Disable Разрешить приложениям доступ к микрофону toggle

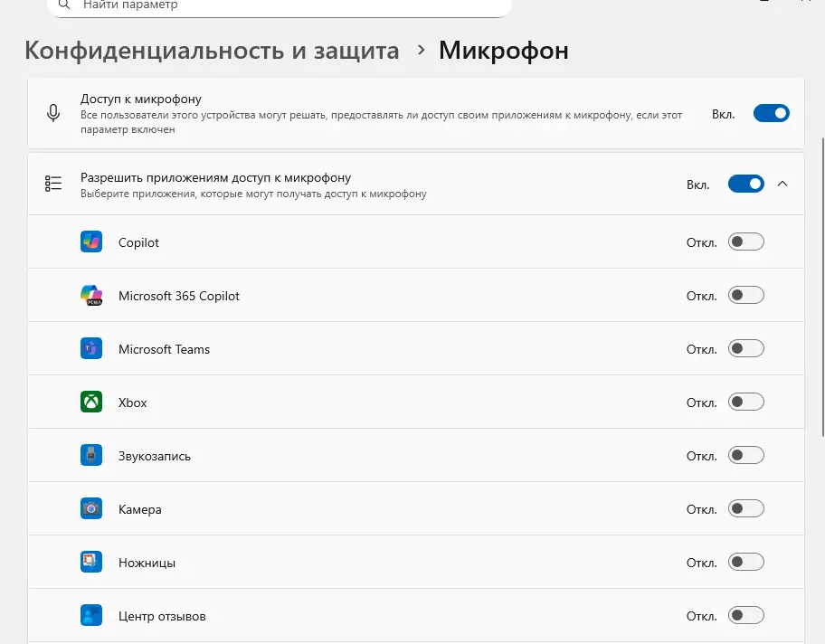tap(745, 185)
